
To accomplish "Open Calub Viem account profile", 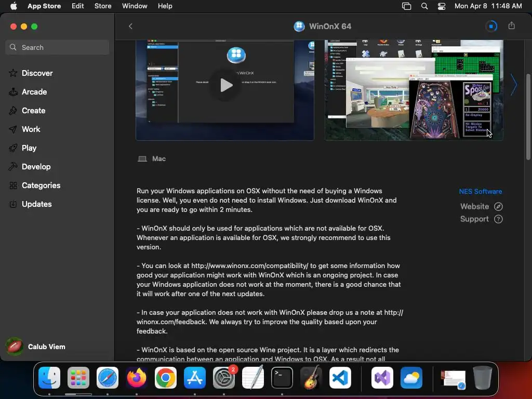I will (x=36, y=347).
